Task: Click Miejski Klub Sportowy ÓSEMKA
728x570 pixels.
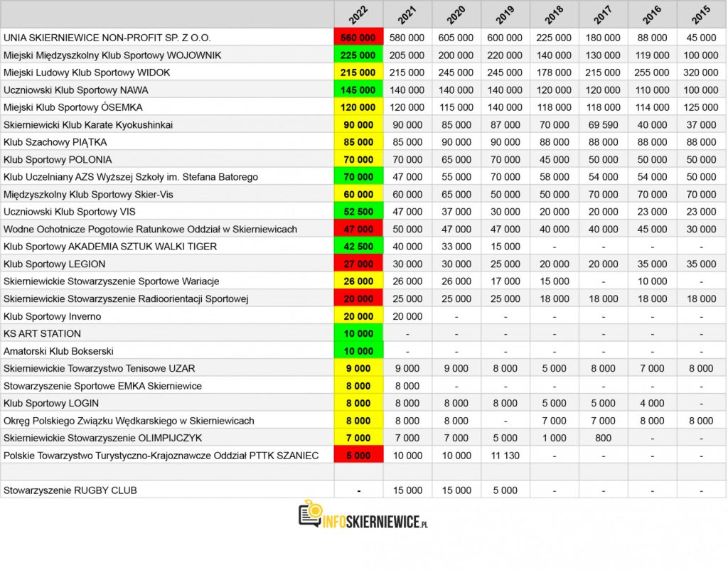Action: [73, 107]
